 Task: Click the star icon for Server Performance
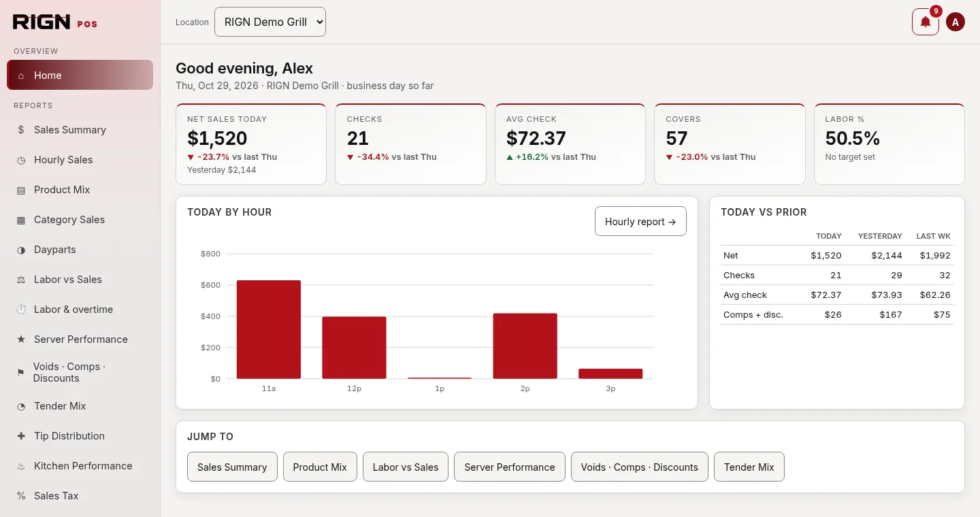click(21, 339)
